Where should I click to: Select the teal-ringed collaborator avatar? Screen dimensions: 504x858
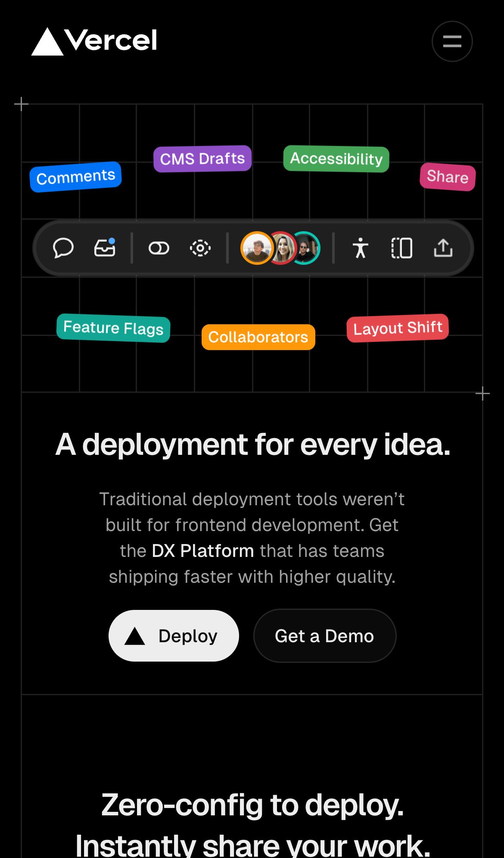[308, 248]
